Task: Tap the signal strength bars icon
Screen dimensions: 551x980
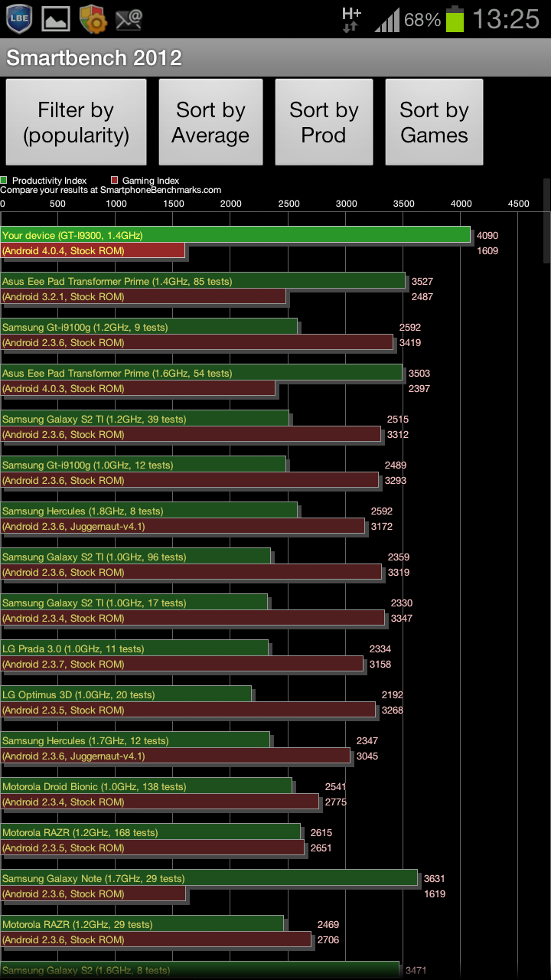Action: 388,20
